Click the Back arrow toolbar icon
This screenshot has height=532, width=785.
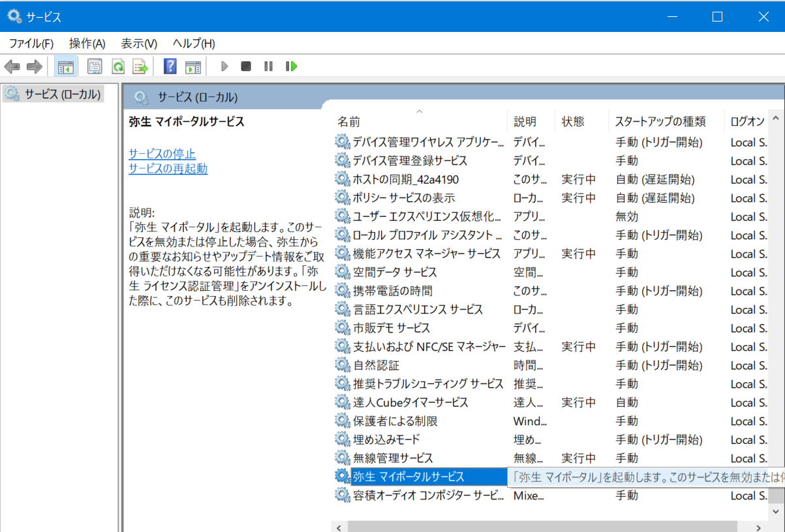point(12,66)
